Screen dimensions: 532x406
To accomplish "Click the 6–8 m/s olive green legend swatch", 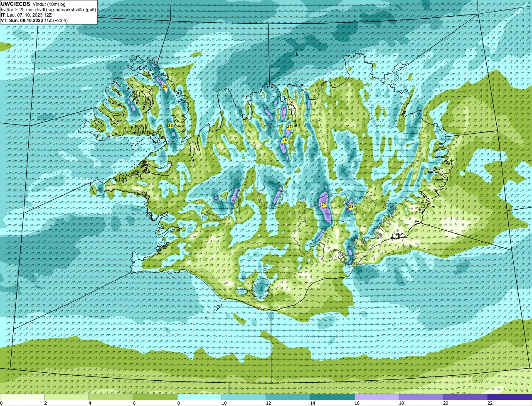I will [155, 397].
